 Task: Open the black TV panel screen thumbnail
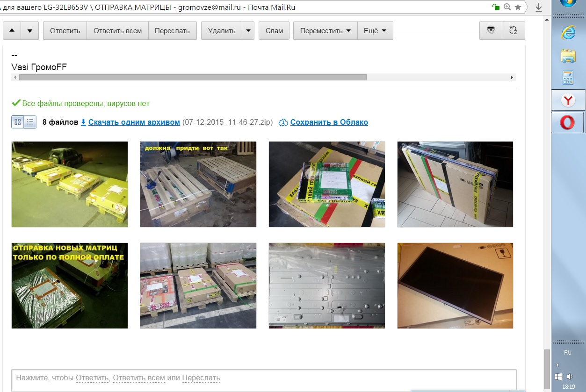[455, 285]
